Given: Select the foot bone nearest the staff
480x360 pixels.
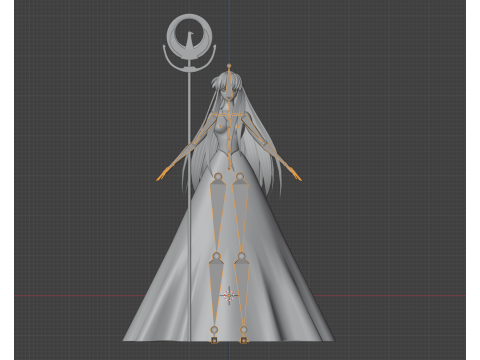Looking at the screenshot, I should point(214,340).
